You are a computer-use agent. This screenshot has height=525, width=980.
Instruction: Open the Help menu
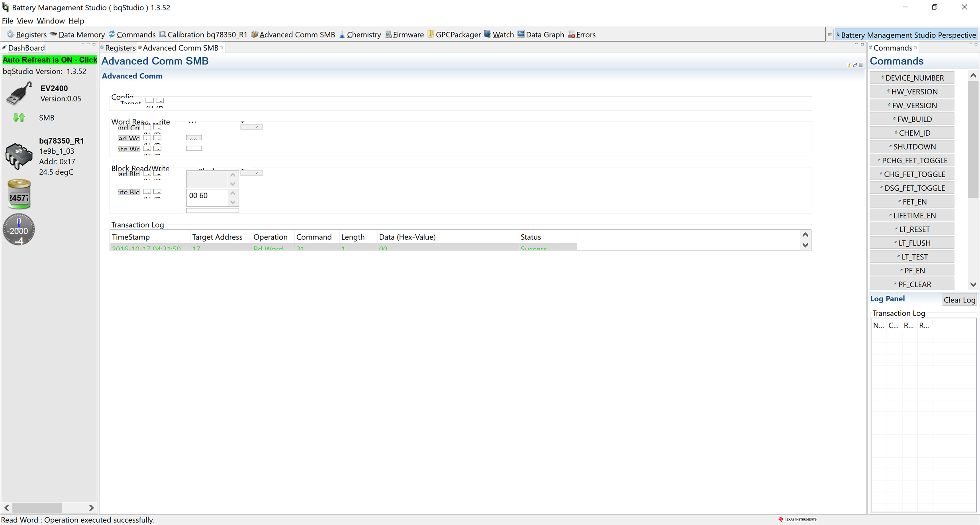coord(76,21)
